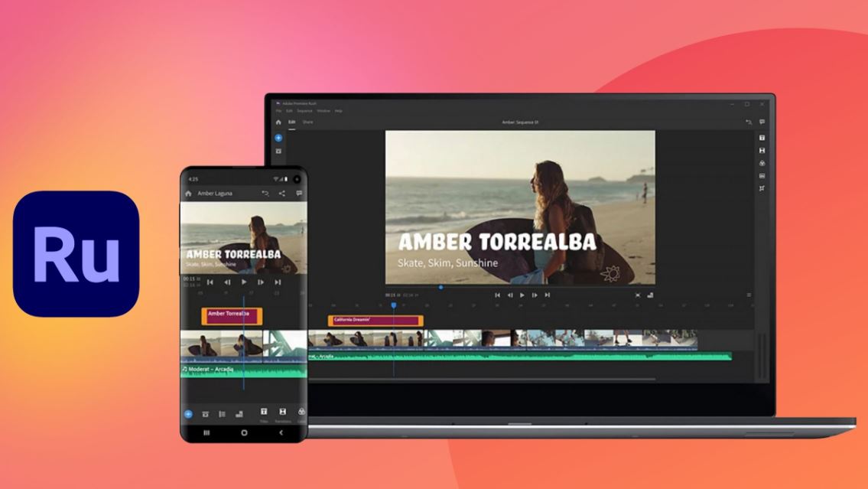
Task: Open the Titles panel icon on laptop right sidebar
Action: tap(762, 138)
